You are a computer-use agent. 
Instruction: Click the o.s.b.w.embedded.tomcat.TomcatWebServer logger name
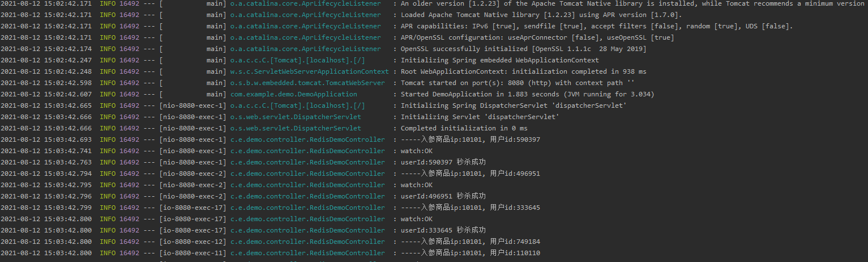pos(307,83)
